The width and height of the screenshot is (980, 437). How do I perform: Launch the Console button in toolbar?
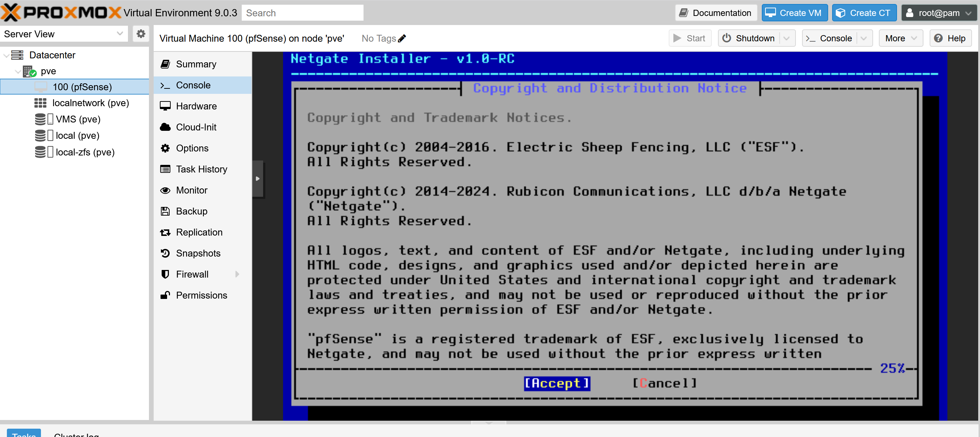tap(829, 38)
